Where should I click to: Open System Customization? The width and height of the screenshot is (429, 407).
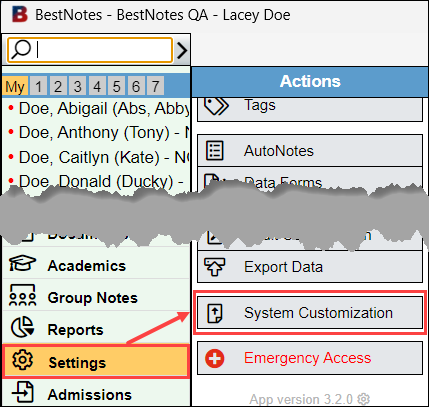point(310,313)
